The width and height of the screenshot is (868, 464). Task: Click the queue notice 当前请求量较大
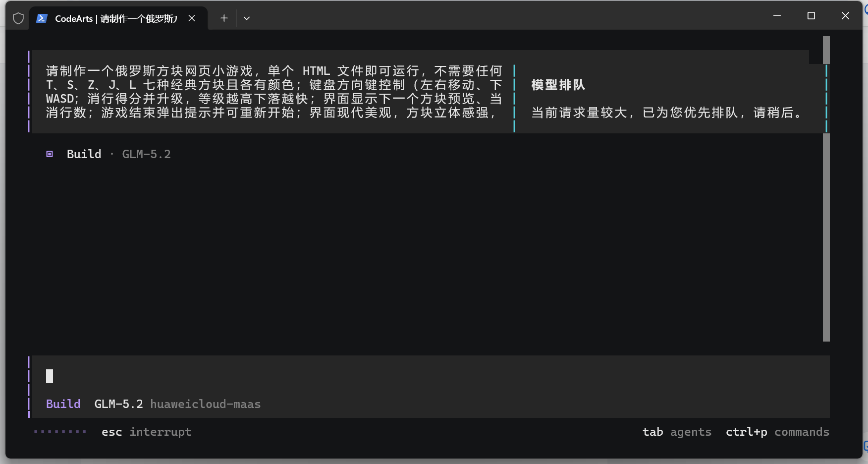click(666, 113)
